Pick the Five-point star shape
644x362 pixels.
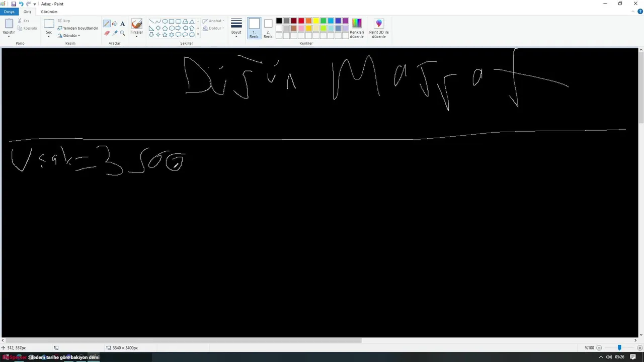point(165,35)
